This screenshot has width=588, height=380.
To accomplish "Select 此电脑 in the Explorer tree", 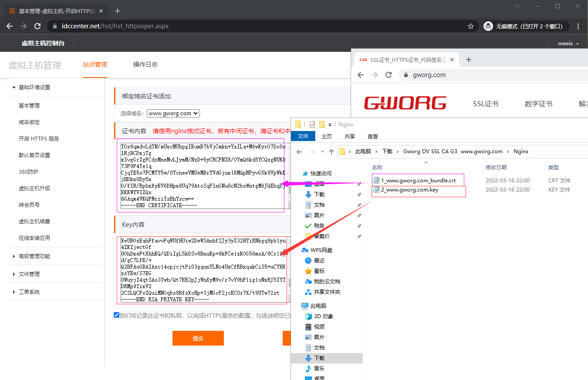I will click(318, 306).
